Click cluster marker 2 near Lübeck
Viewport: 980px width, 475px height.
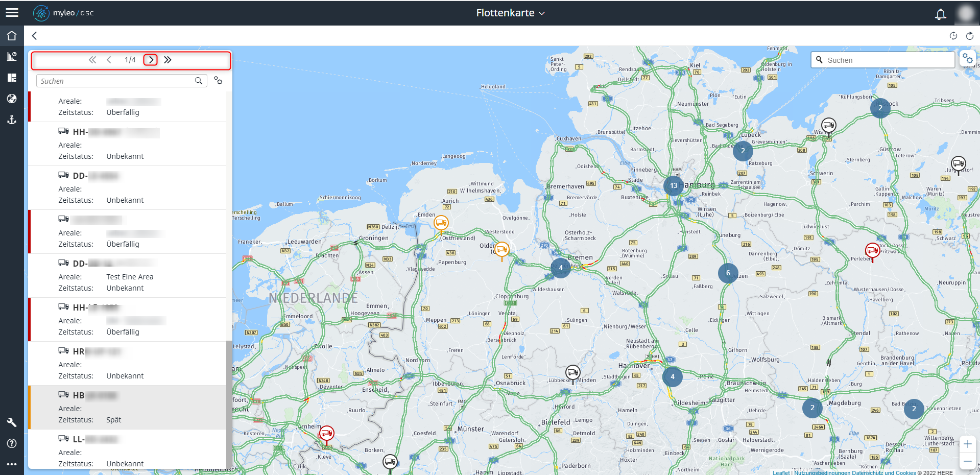[x=743, y=151]
